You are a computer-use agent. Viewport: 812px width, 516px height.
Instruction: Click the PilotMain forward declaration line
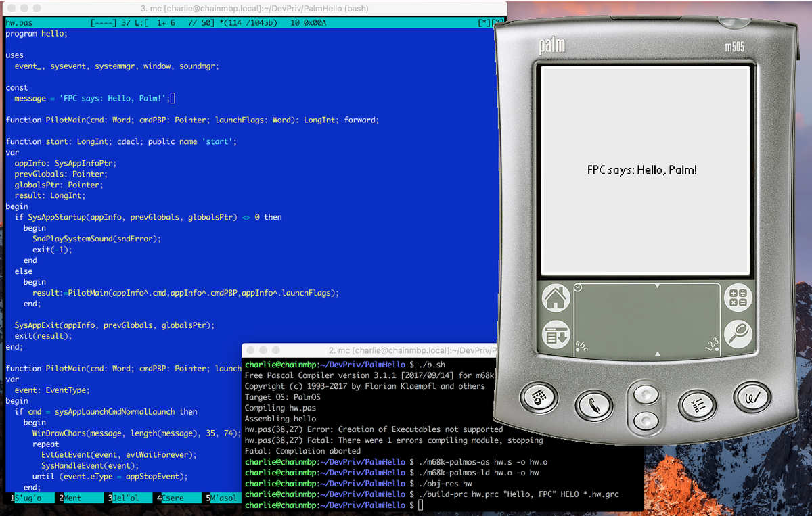192,120
